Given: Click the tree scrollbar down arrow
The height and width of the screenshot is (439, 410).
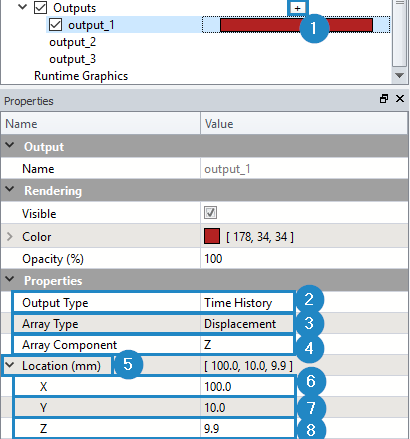Looking at the screenshot, I should coord(399,76).
